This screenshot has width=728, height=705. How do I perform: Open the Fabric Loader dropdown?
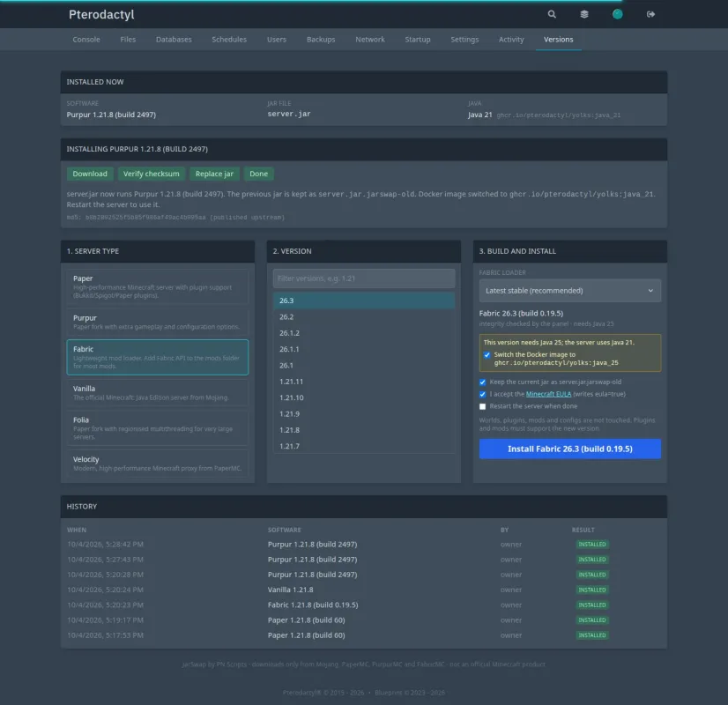(x=569, y=291)
